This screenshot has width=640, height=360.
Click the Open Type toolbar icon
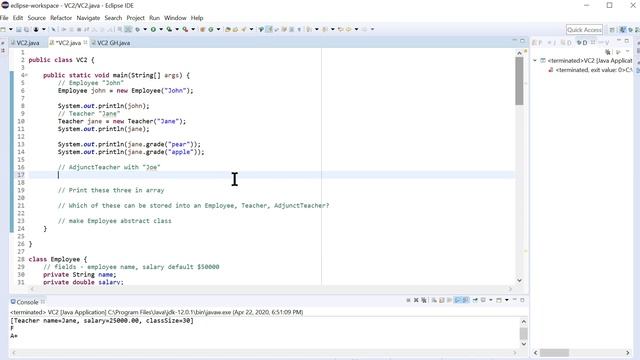point(228,29)
